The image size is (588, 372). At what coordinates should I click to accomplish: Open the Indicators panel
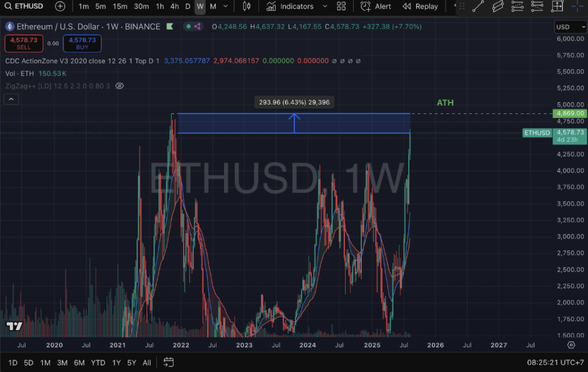click(x=290, y=6)
